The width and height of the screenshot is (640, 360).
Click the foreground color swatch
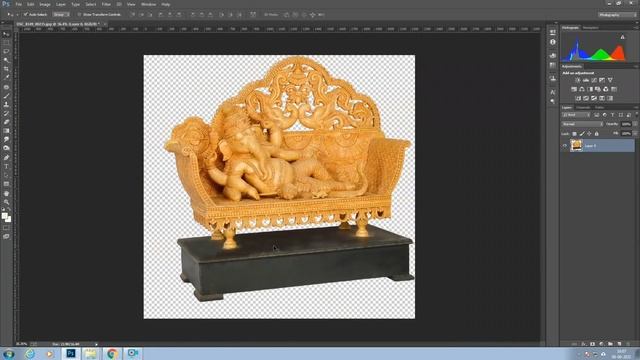(4, 216)
